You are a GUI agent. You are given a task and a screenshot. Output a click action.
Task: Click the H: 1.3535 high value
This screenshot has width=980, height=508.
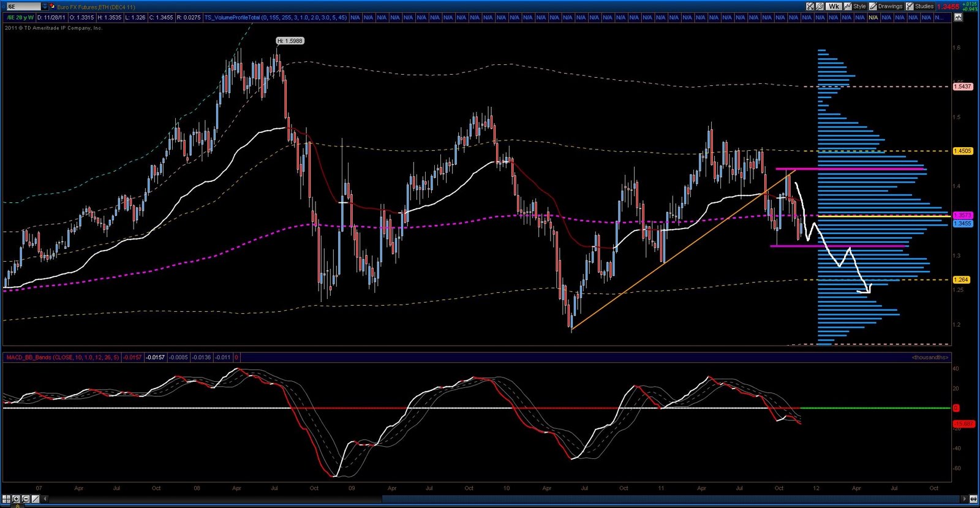110,17
